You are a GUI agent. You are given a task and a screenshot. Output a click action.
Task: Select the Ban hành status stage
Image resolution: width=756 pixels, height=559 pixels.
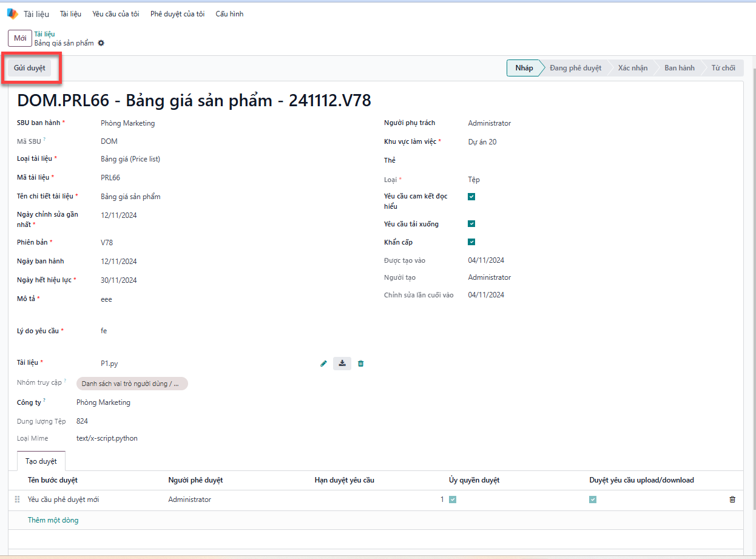[680, 68]
